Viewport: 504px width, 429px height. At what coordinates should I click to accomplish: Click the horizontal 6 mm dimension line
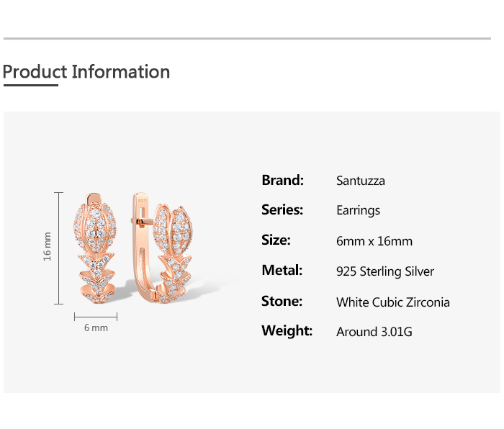96,317
